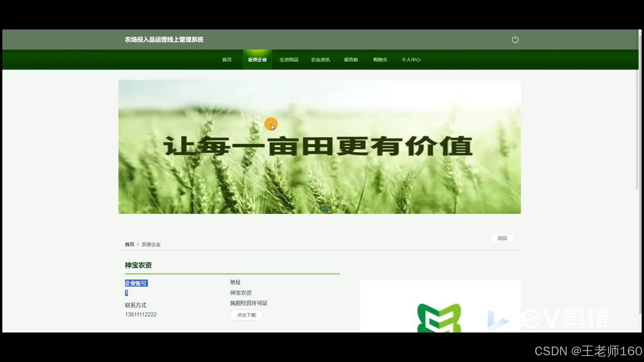
Task: Open the 首页 navigation tab
Action: [x=227, y=60]
